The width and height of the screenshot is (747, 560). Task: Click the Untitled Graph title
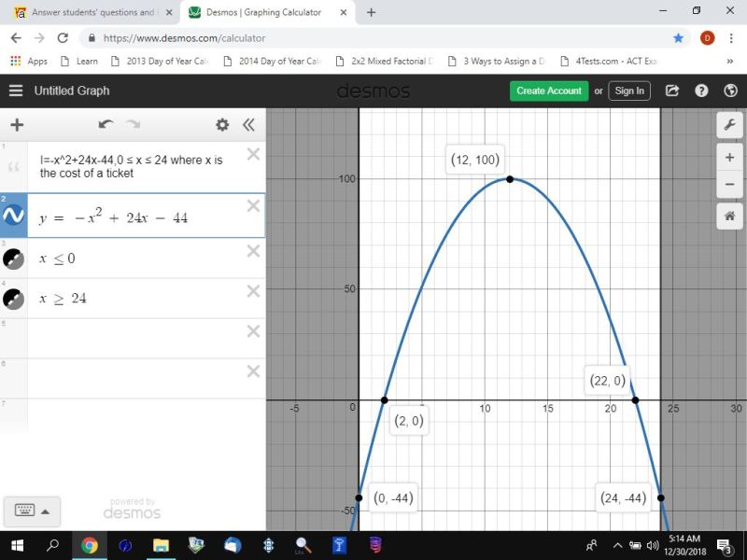(x=72, y=91)
